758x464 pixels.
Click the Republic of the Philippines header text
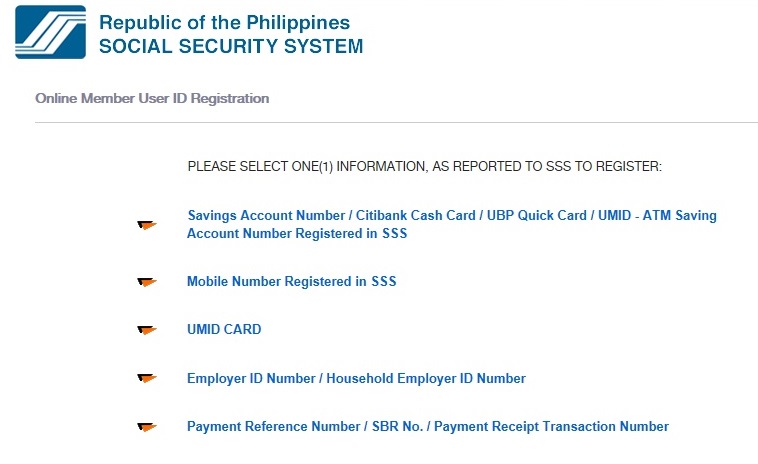pos(224,23)
